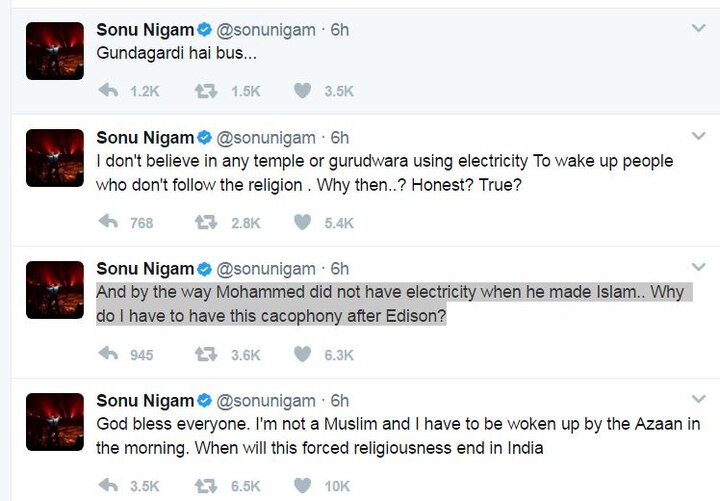Image resolution: width=720 pixels, height=501 pixels.
Task: Expand chevron menu on "God bless everyone" tweet
Action: 698,399
